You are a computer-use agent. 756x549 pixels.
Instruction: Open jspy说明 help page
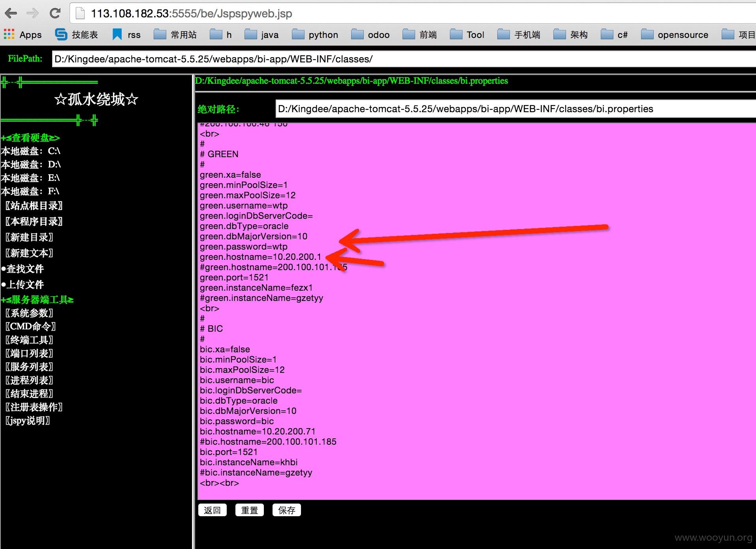click(27, 421)
